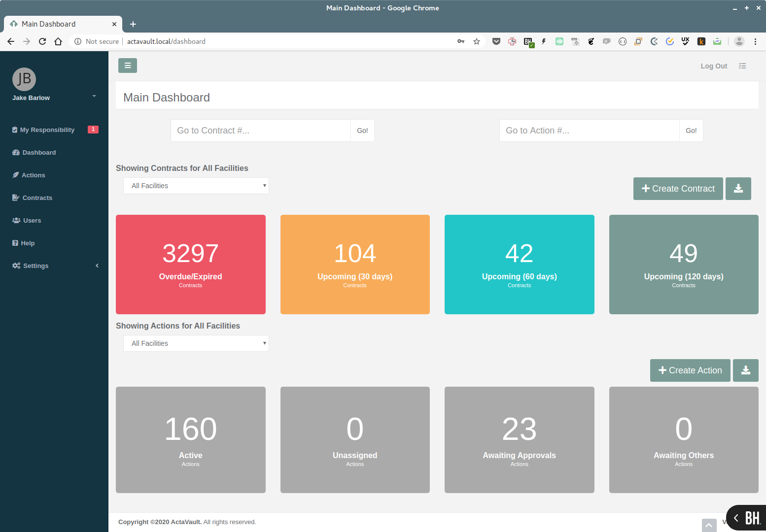Open a new browser tab
Viewport: 766px width, 532px height.
pos(133,24)
